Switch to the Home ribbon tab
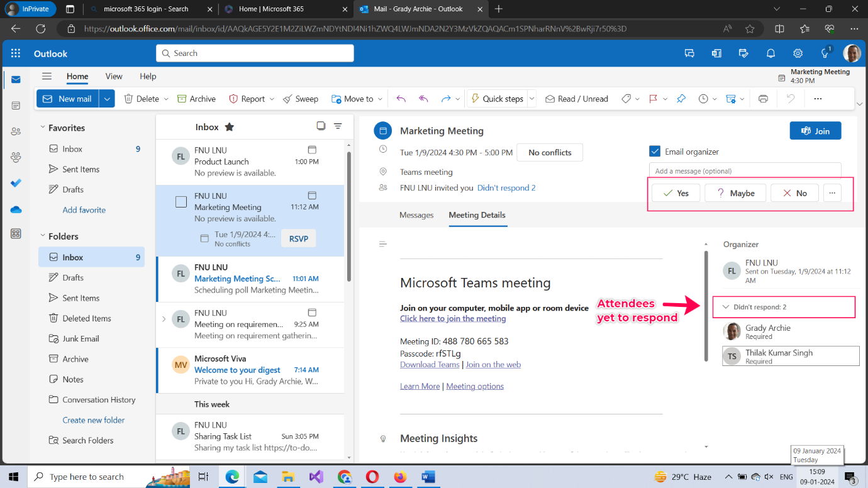Screen dimensions: 868x488 click(77, 76)
